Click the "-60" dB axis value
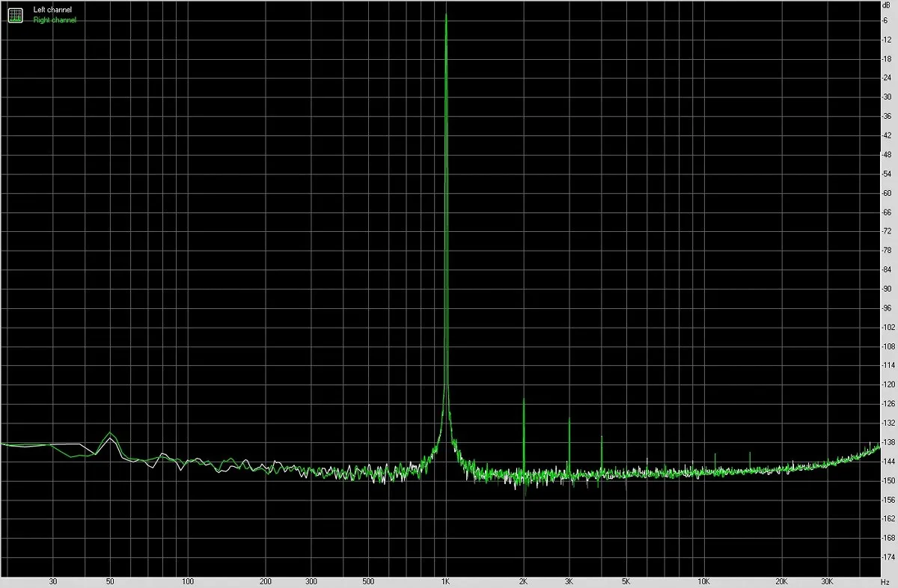 888,193
